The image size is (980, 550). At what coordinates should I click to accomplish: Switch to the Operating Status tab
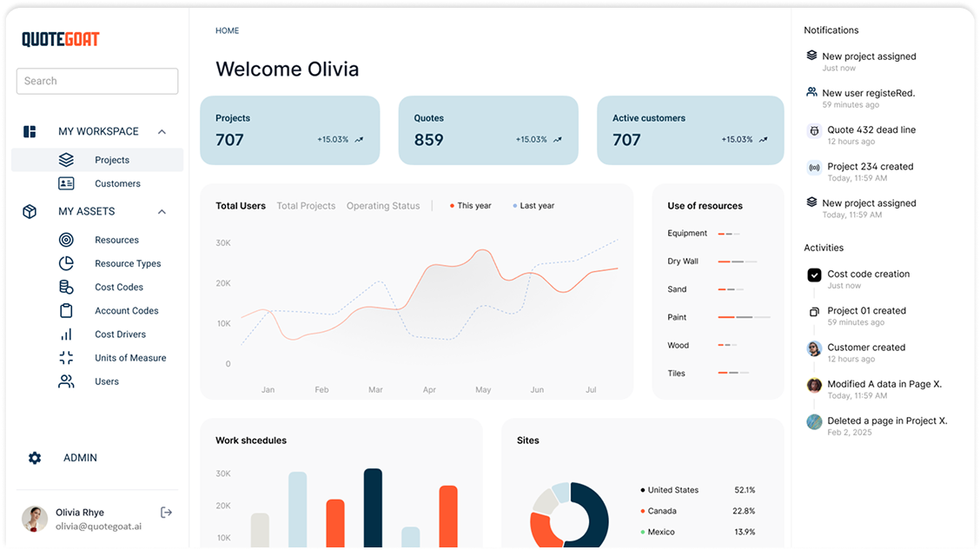point(382,206)
